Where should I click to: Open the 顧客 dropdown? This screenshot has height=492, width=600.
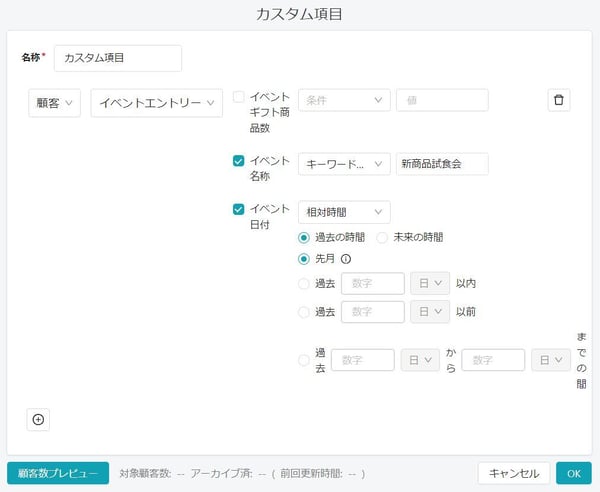55,104
